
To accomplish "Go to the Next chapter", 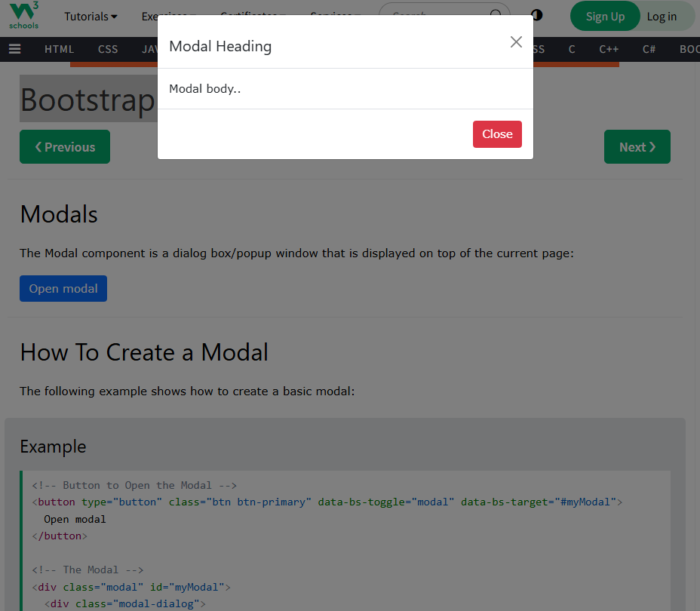I will [x=637, y=147].
